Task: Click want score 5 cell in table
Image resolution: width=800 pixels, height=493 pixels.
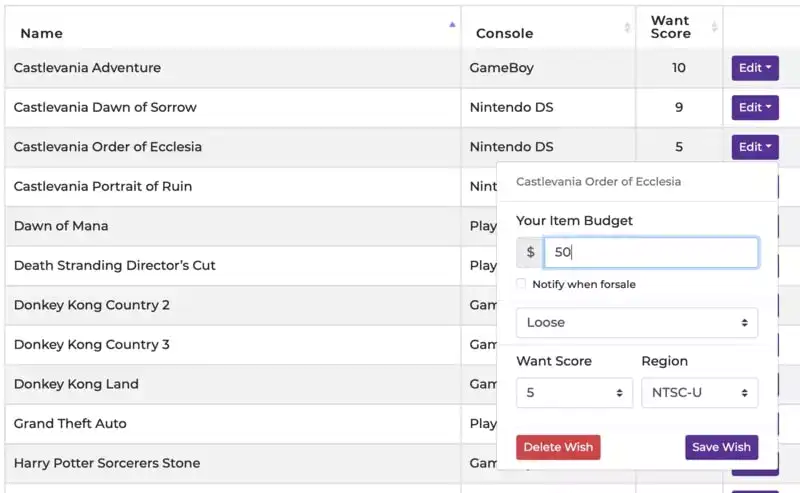Action: [x=679, y=147]
